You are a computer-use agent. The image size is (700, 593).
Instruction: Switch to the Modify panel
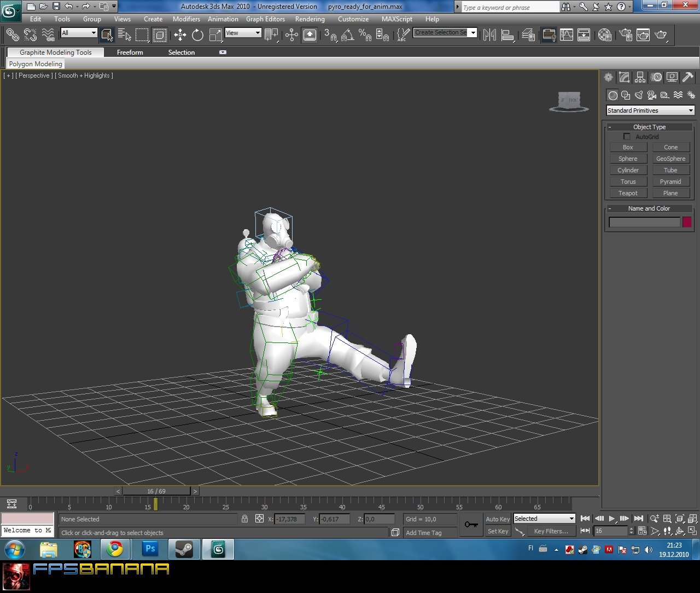pos(624,77)
